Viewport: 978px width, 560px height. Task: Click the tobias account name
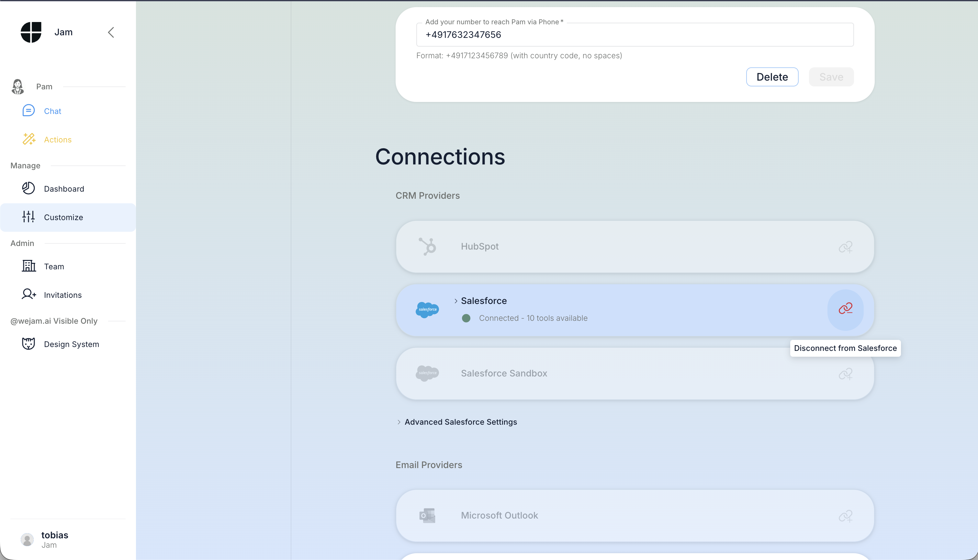[55, 535]
